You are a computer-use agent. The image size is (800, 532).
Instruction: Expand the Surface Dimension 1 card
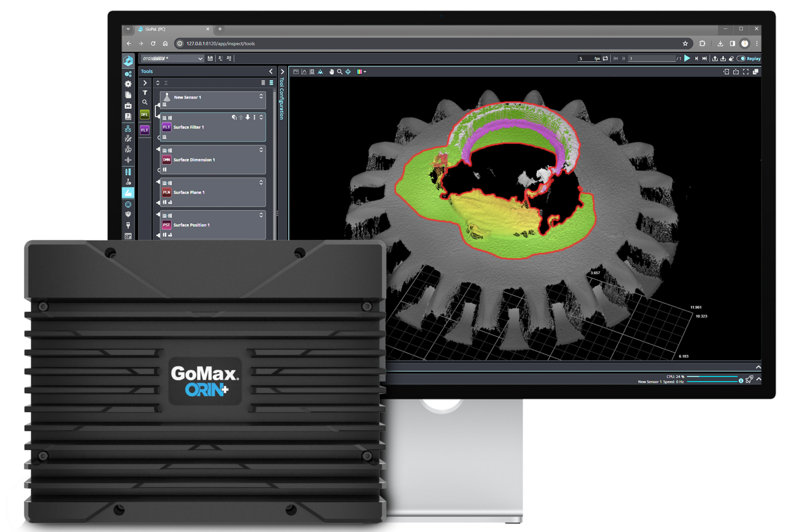tap(261, 150)
